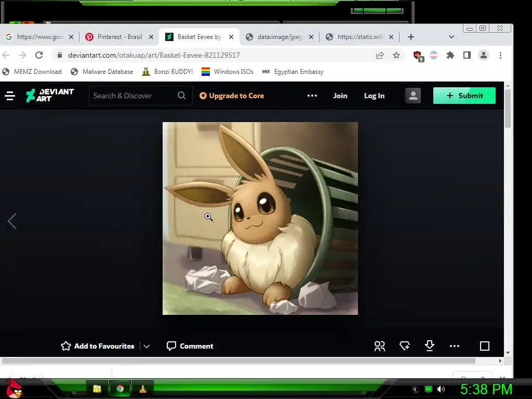Click the address bar URL
The height and width of the screenshot is (399, 532).
[x=154, y=55]
